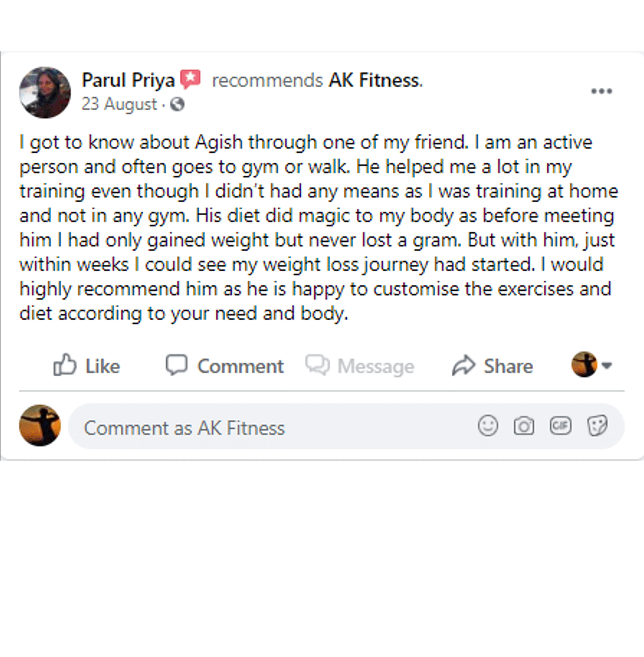This screenshot has width=644, height=657.
Task: Click the AK Fitness avatar beside comment box
Action: [40, 426]
